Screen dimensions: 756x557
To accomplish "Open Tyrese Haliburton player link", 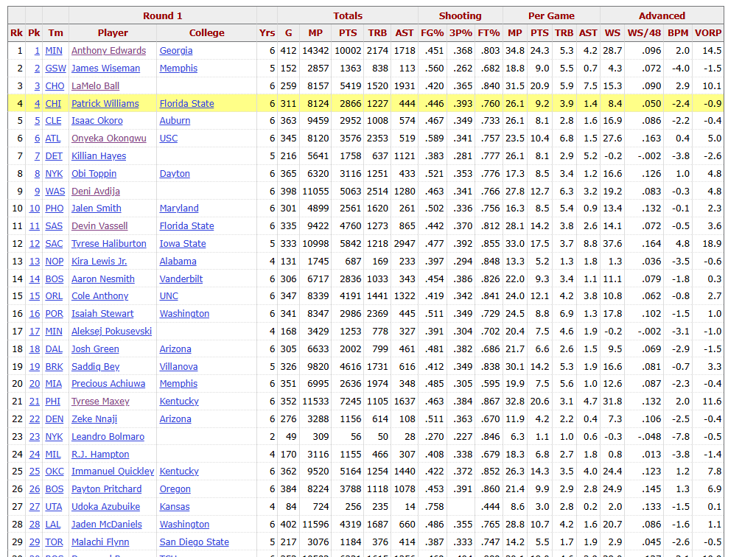I will pyautogui.click(x=108, y=244).
